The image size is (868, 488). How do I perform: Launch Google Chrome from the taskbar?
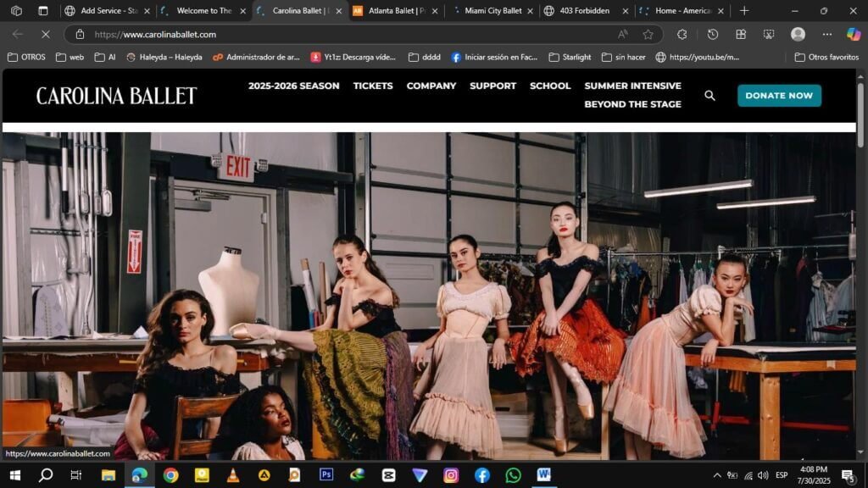[171, 474]
